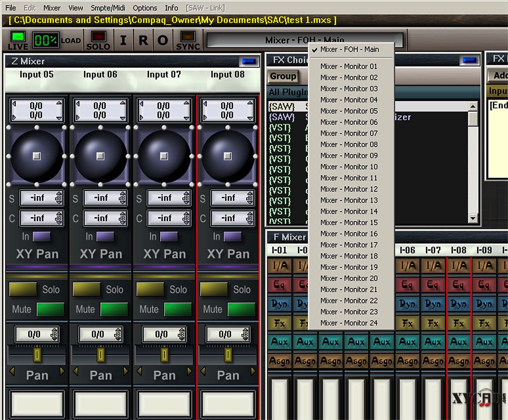Click blue button in FX Choices title bar
508x420 pixels.
470,60
